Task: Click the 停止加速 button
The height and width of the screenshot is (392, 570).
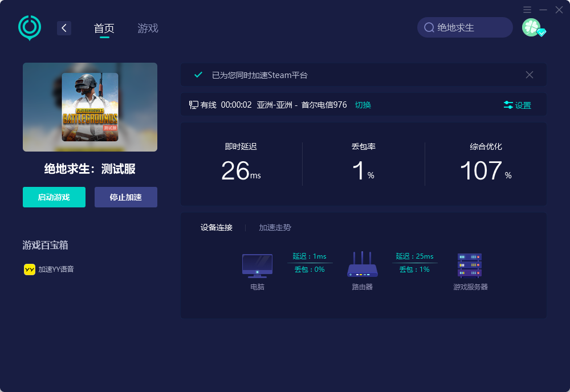Action: click(x=126, y=197)
